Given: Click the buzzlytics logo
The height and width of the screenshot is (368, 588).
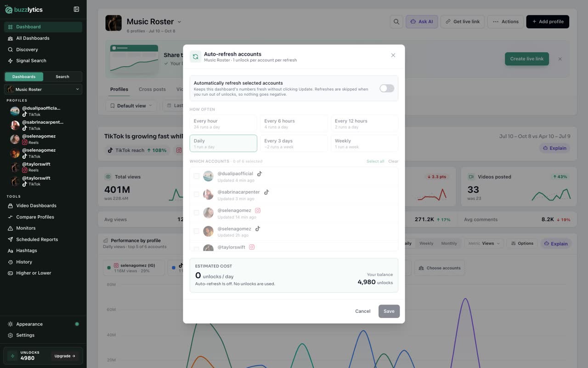Looking at the screenshot, I should (x=23, y=9).
